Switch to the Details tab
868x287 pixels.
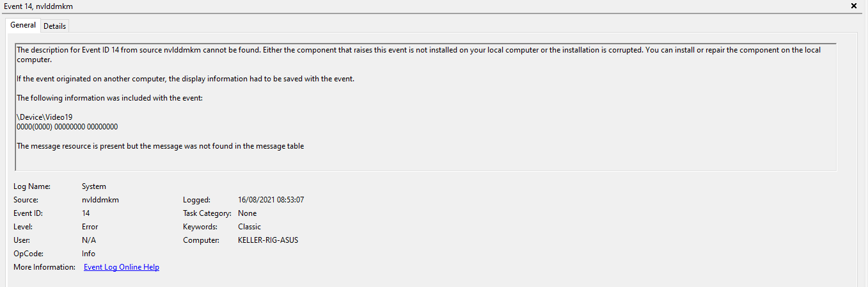pos(55,26)
